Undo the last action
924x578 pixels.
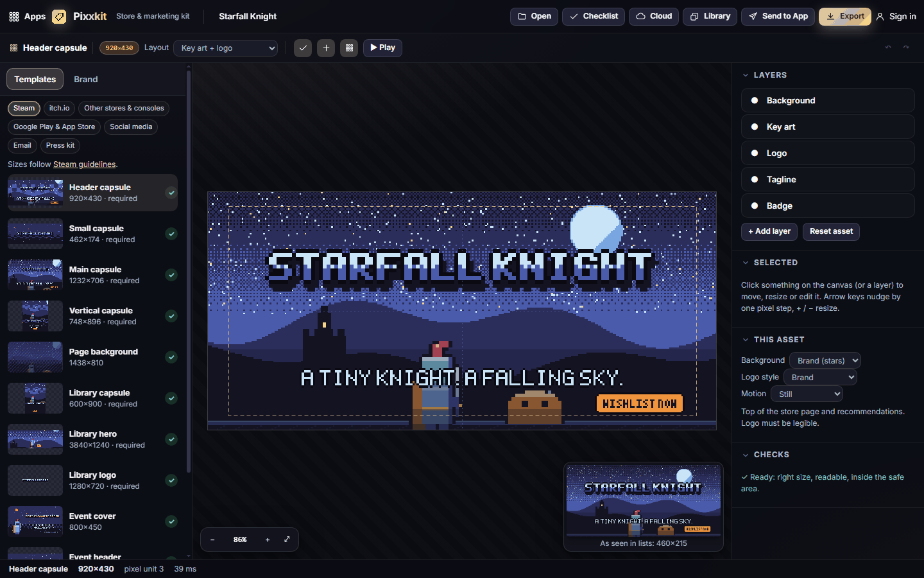point(888,48)
